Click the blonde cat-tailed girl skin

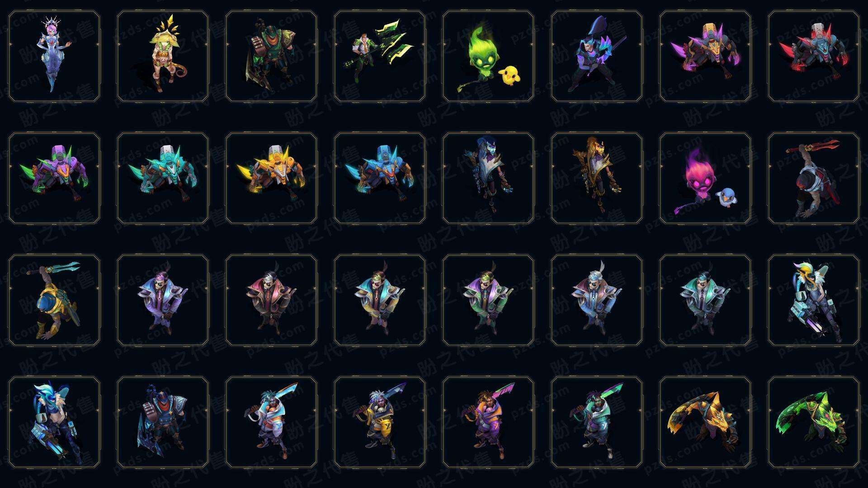163,56
